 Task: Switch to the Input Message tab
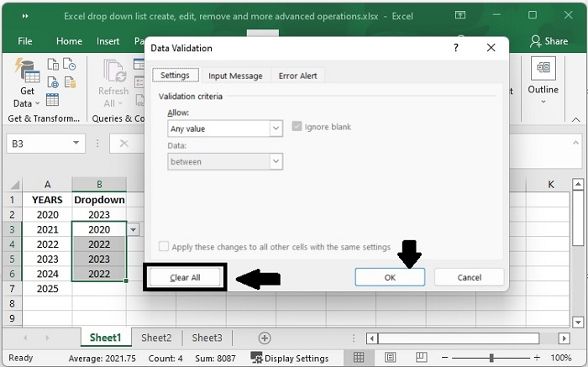tap(235, 76)
